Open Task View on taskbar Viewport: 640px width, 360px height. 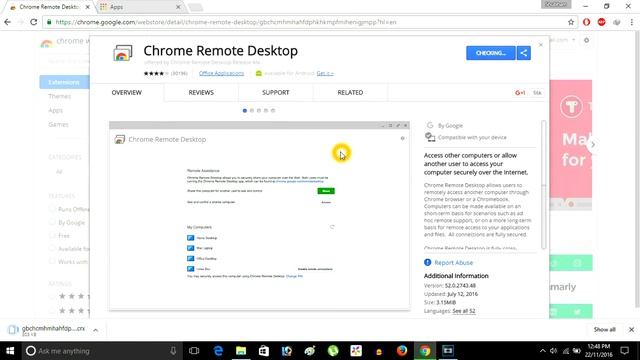[x=194, y=351]
